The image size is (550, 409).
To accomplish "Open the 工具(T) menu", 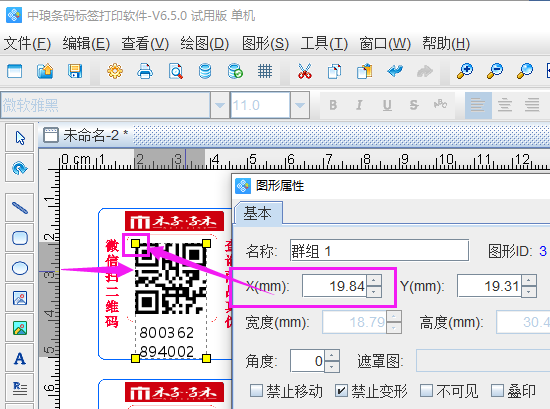I will pyautogui.click(x=324, y=43).
